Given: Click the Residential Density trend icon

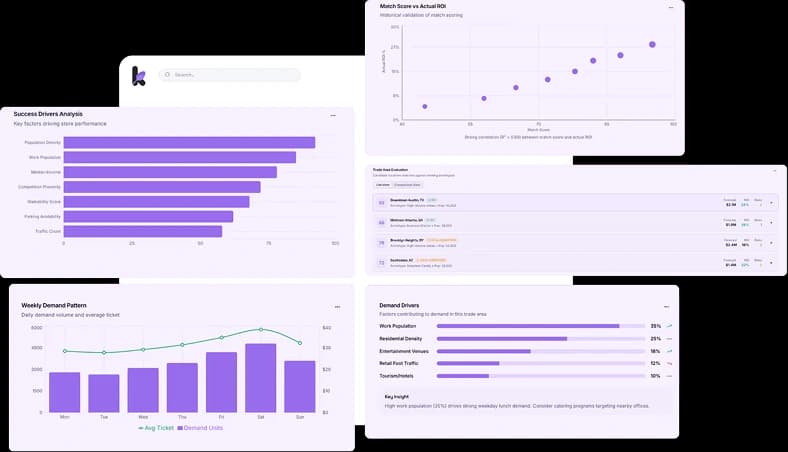Looking at the screenshot, I should (x=669, y=339).
